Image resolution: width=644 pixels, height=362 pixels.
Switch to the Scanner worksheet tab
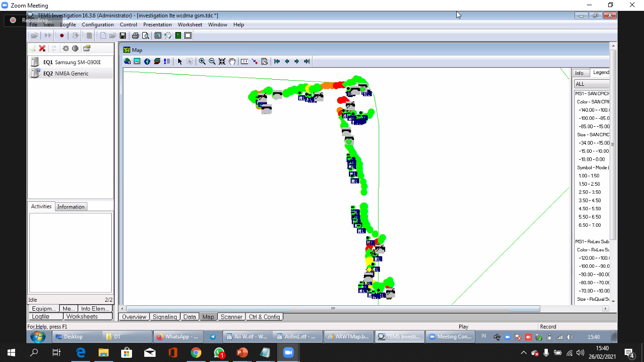[x=231, y=317]
